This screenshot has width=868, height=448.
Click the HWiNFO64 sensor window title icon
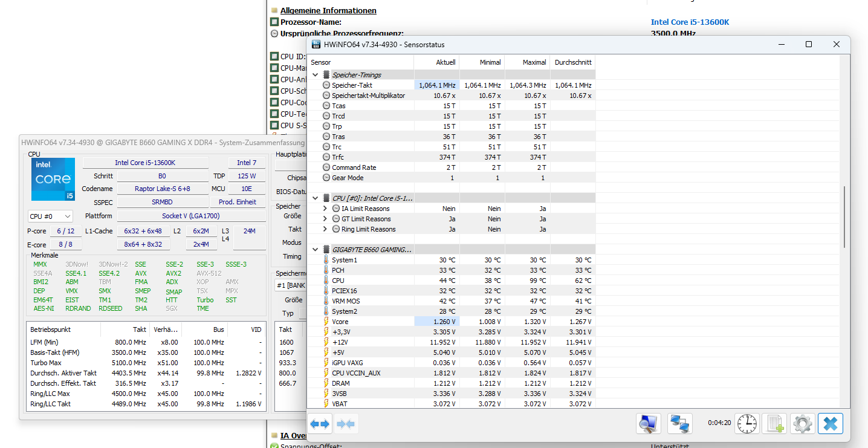click(316, 44)
